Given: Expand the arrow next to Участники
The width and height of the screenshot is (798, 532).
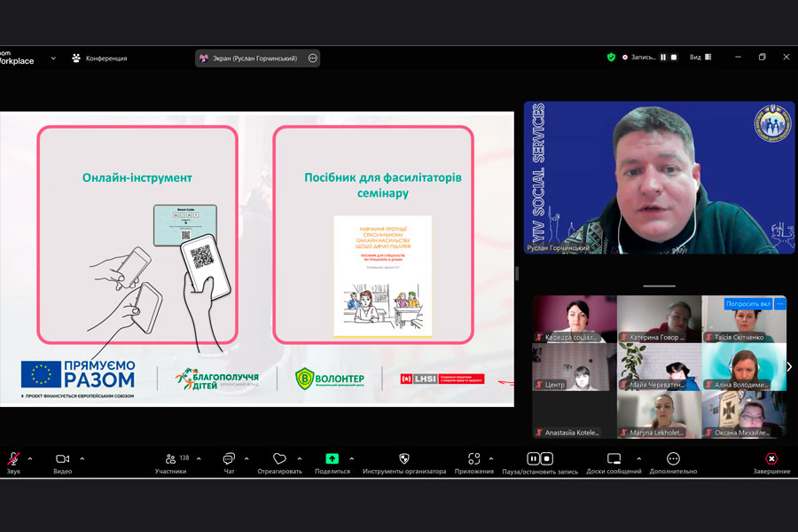Looking at the screenshot, I should [x=198, y=458].
